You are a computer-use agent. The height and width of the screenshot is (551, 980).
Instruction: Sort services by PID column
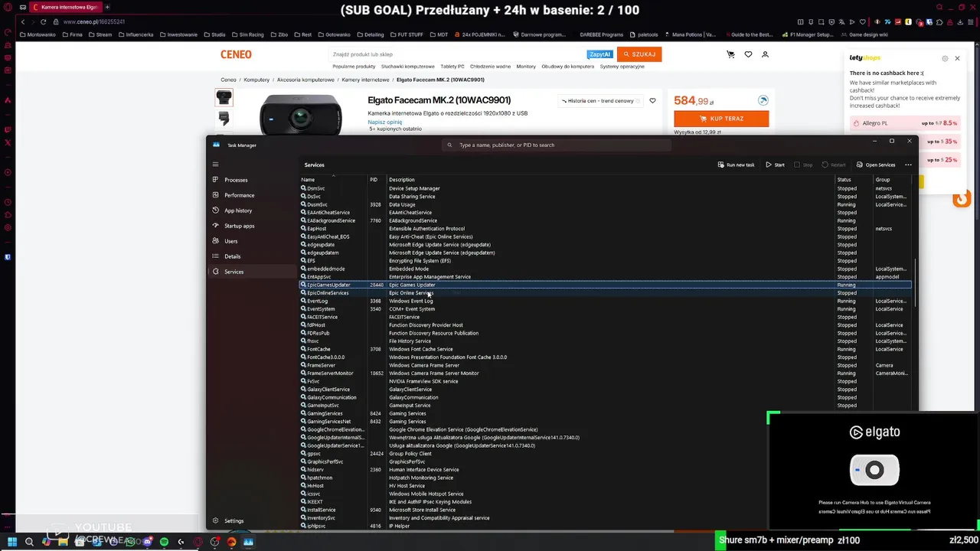(x=378, y=179)
